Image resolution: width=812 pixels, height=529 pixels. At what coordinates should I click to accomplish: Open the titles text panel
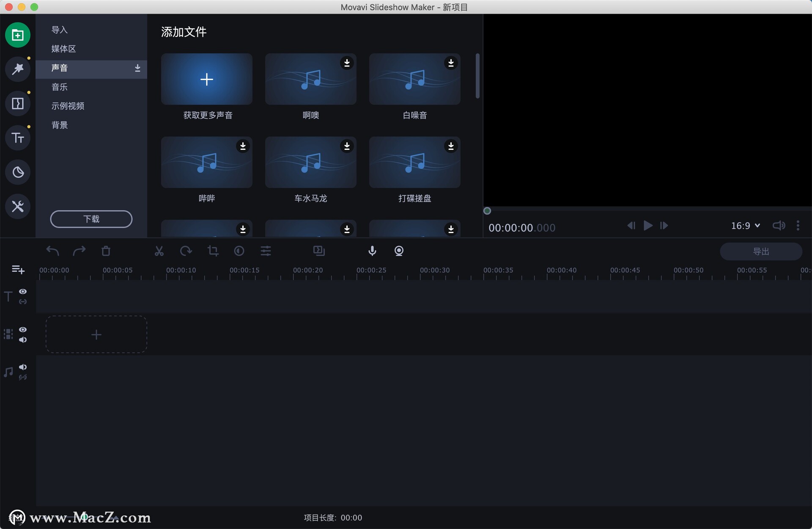click(x=18, y=138)
